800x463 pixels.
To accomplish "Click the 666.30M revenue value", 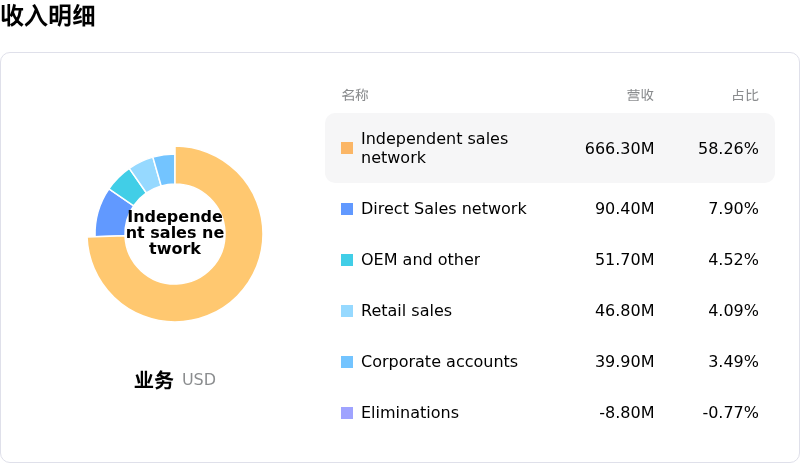I will coord(619,148).
